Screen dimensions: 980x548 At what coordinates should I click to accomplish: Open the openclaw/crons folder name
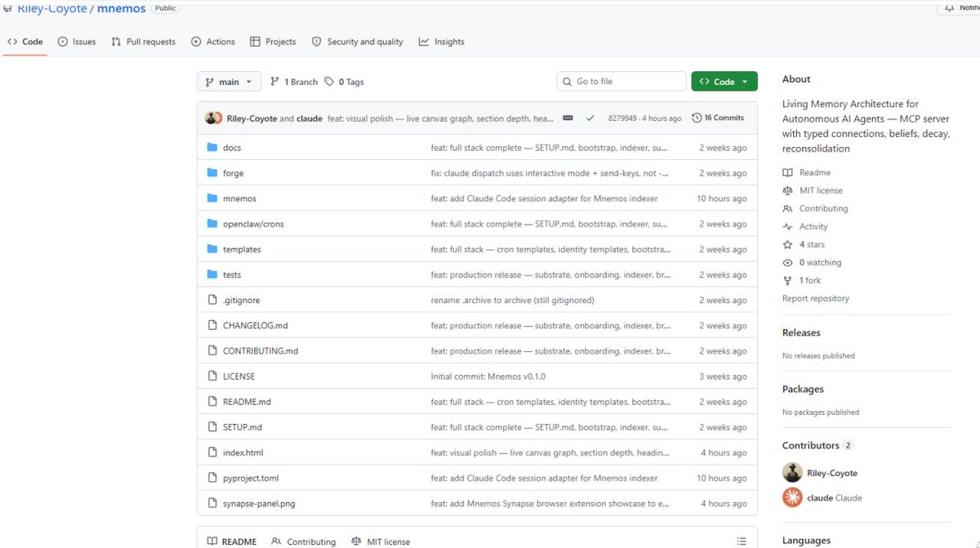[x=253, y=224]
